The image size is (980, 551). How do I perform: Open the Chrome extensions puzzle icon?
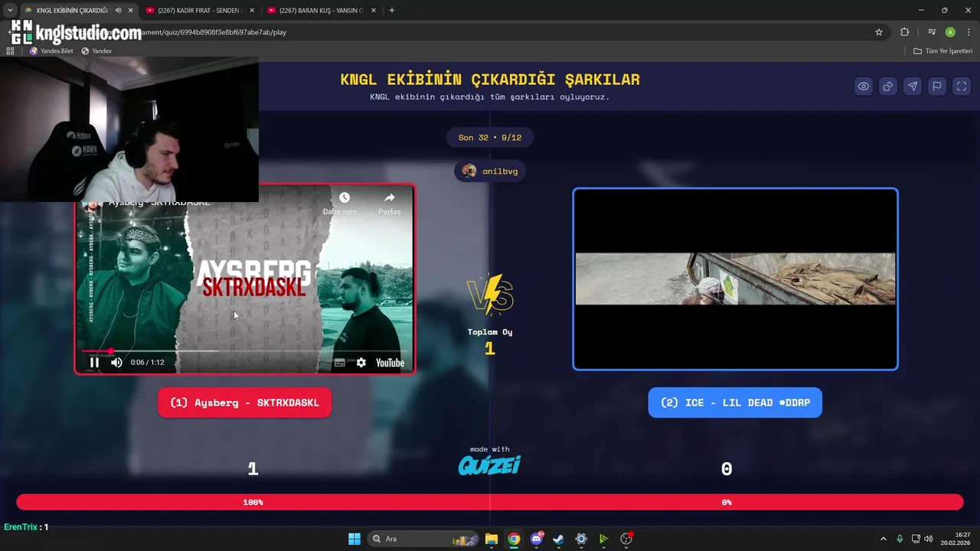click(905, 32)
